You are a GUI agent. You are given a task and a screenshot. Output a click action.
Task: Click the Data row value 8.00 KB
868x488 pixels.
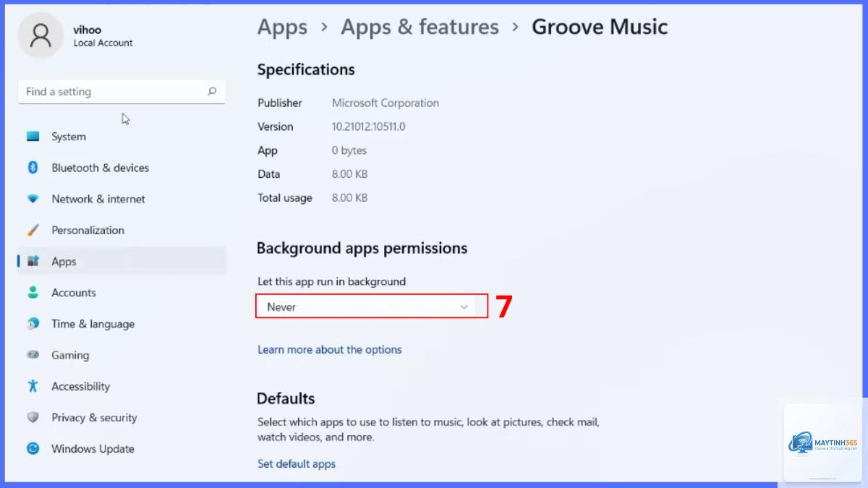pyautogui.click(x=349, y=174)
